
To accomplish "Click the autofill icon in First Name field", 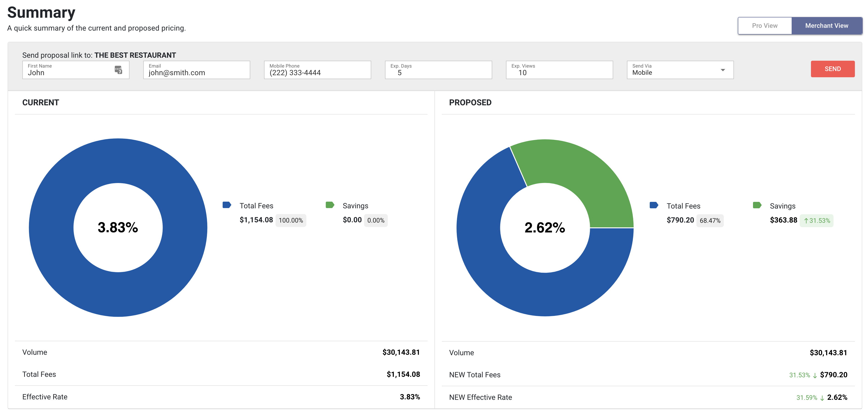I will [118, 70].
